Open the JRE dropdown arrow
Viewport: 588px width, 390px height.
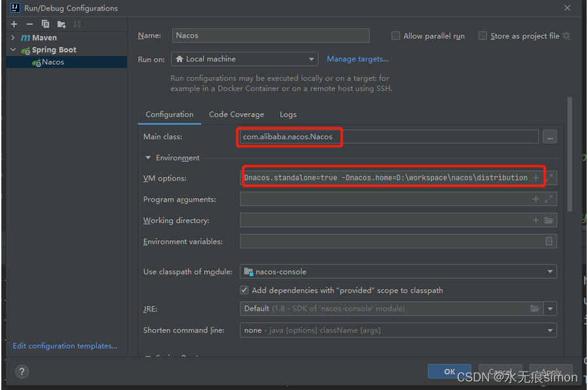(x=550, y=309)
